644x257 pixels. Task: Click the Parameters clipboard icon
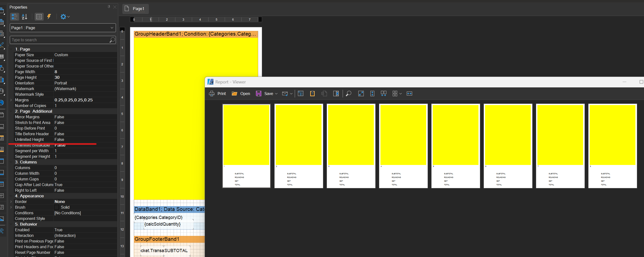(312, 94)
